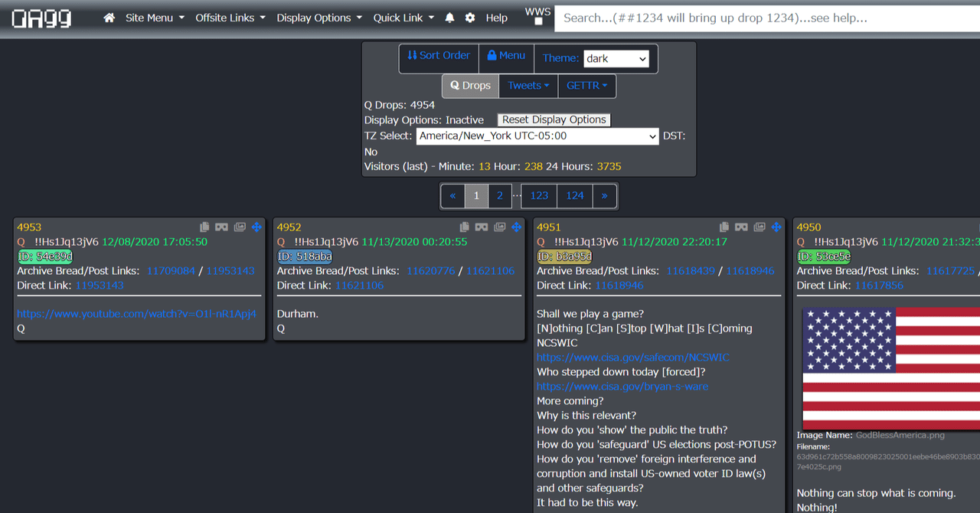
Task: Select current page 1 in pagination
Action: click(476, 195)
